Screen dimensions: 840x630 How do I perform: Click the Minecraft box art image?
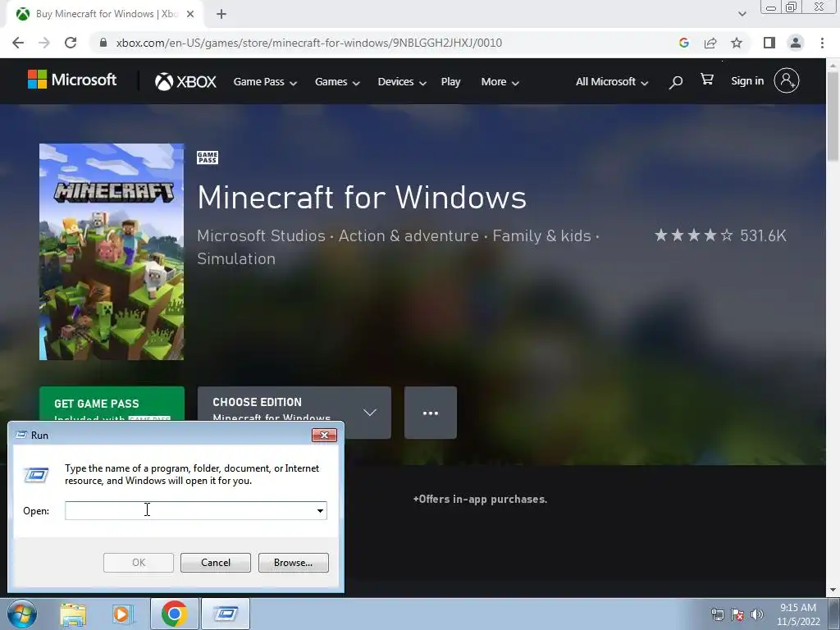pos(112,252)
